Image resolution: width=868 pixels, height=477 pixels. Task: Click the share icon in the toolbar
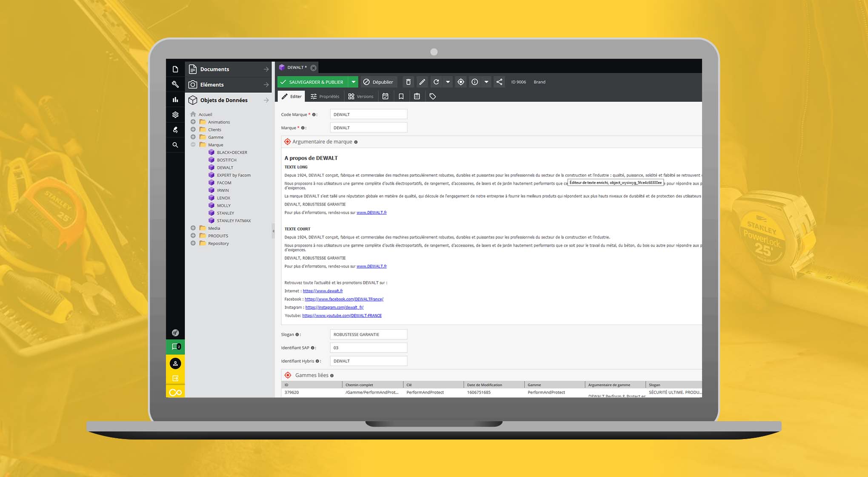(x=500, y=82)
